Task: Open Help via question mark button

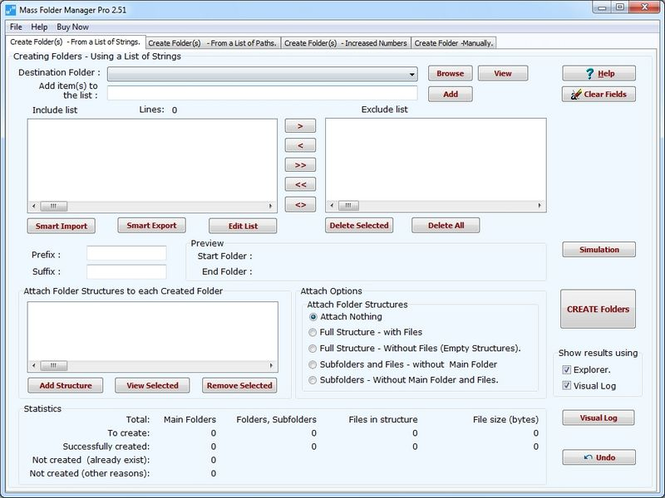Action: point(598,73)
